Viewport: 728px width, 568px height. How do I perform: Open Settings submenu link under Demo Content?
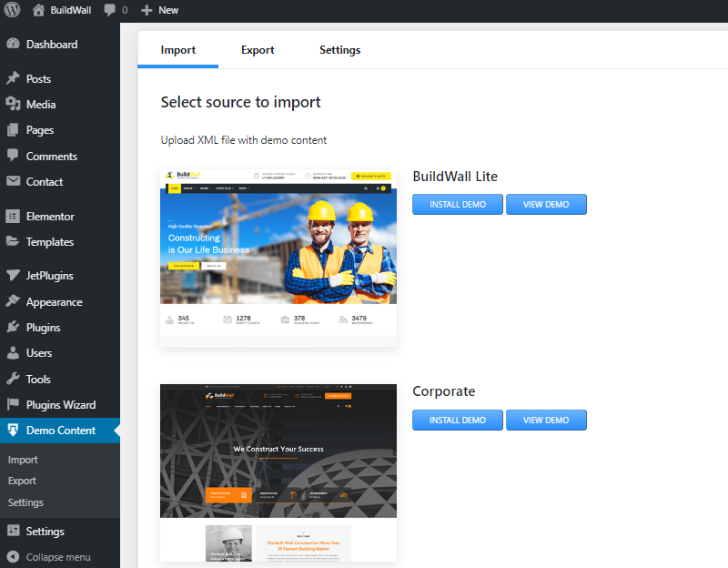click(x=25, y=502)
